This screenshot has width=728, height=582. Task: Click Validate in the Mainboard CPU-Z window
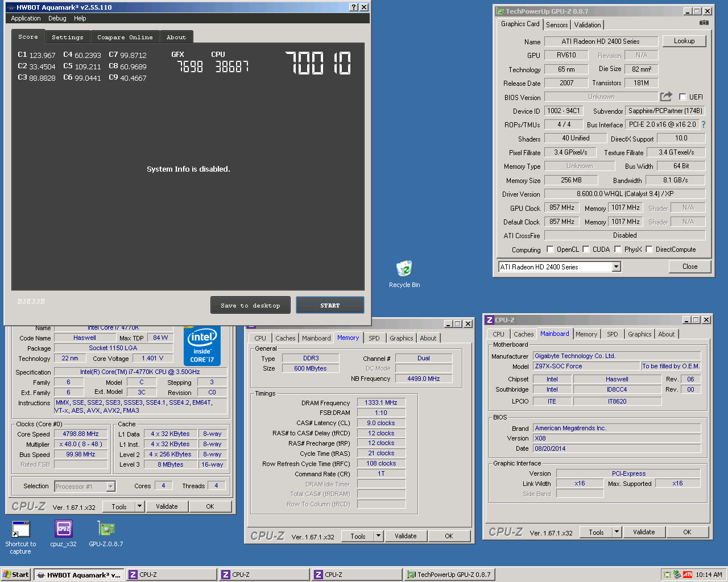pos(644,532)
